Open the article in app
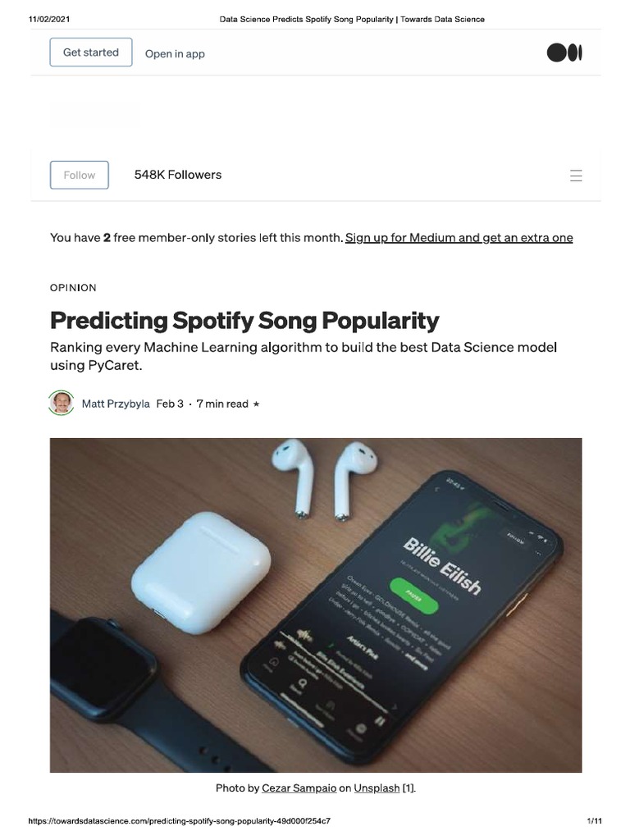Screen dimensions: 630x840 [x=175, y=53]
